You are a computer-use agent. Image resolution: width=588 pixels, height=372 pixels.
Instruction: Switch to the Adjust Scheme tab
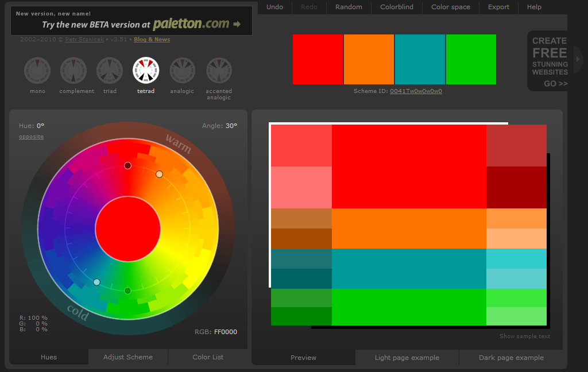click(x=128, y=357)
